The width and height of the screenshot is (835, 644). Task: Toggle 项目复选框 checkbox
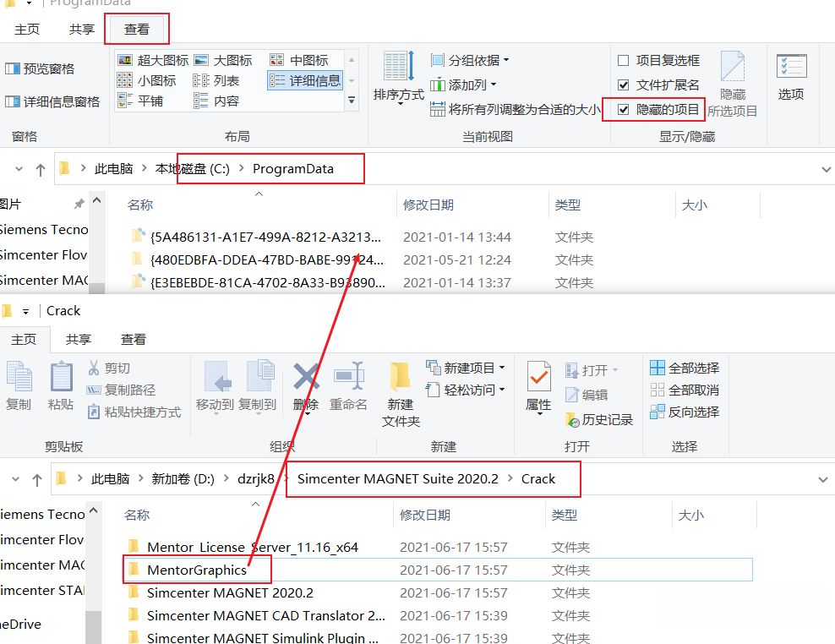[623, 60]
